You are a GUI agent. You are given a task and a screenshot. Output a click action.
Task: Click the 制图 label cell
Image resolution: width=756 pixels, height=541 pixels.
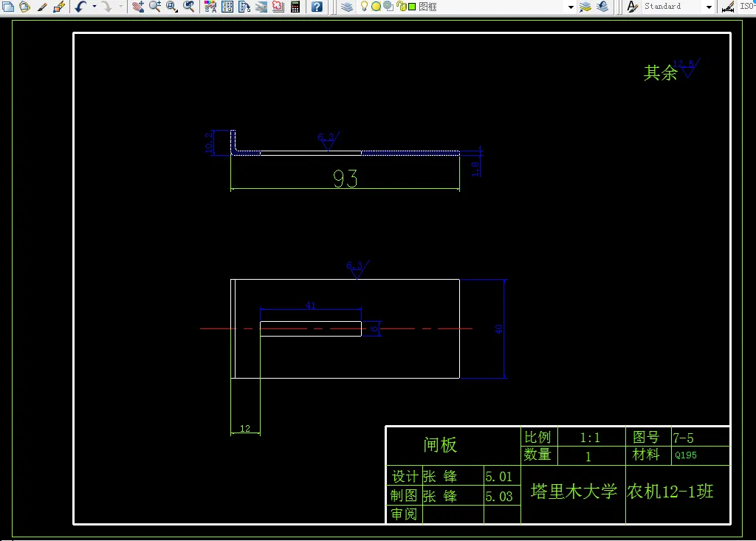404,496
